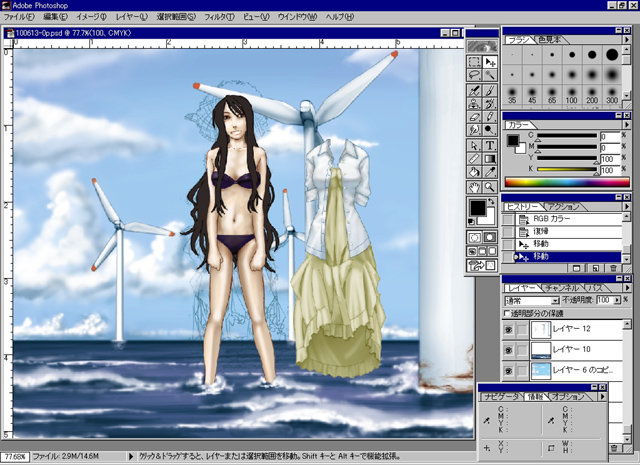Select the Hand tool
This screenshot has width=640, height=465.
tap(474, 188)
